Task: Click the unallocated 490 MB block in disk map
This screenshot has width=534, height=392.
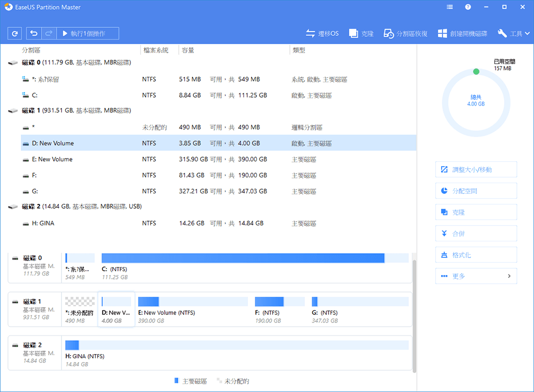Action: coord(80,309)
